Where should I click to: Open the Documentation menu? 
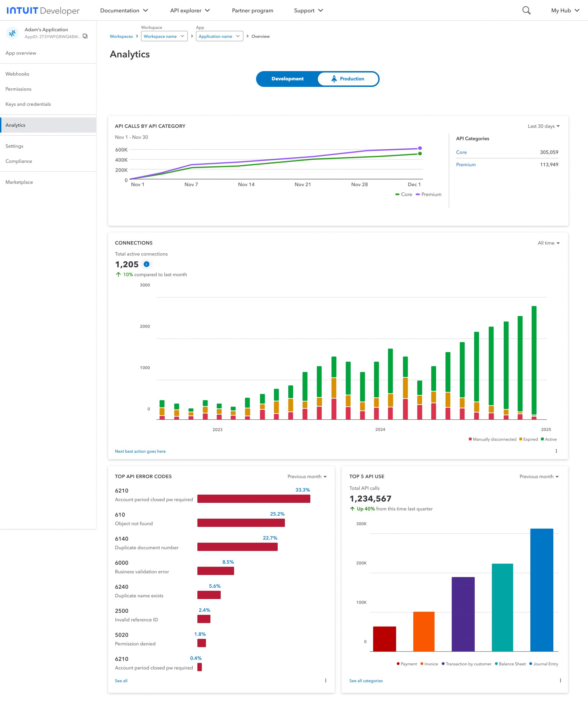(124, 10)
